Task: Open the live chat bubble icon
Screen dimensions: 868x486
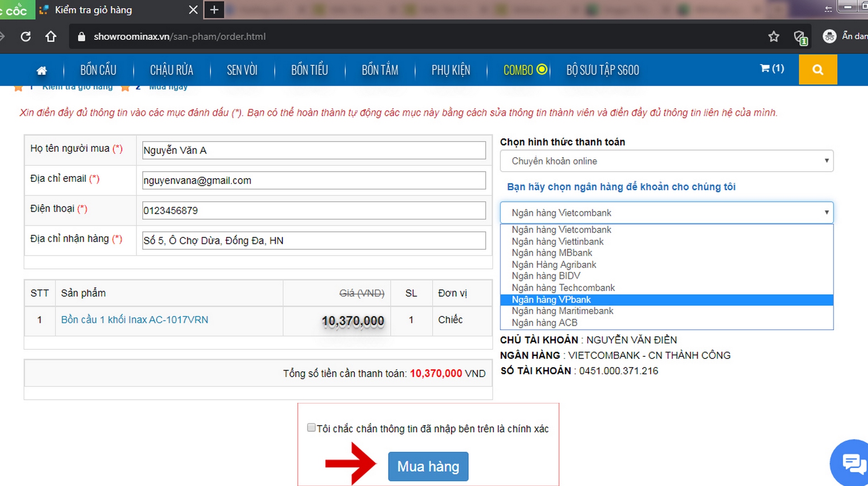Action: pyautogui.click(x=853, y=463)
